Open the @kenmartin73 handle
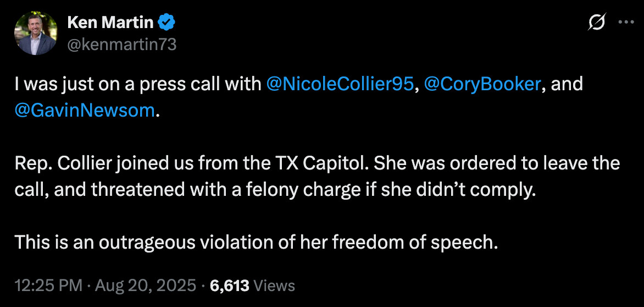This screenshot has width=644, height=307. (x=121, y=44)
